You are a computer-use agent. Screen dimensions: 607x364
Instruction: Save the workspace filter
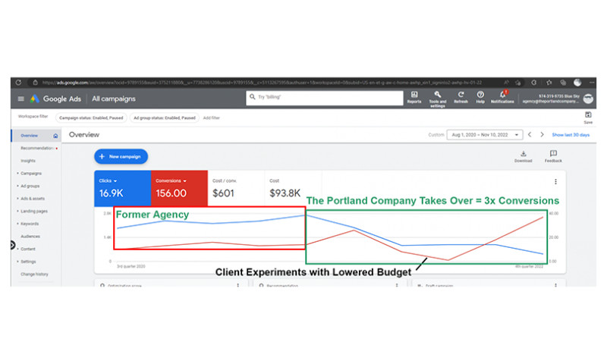pos(588,118)
